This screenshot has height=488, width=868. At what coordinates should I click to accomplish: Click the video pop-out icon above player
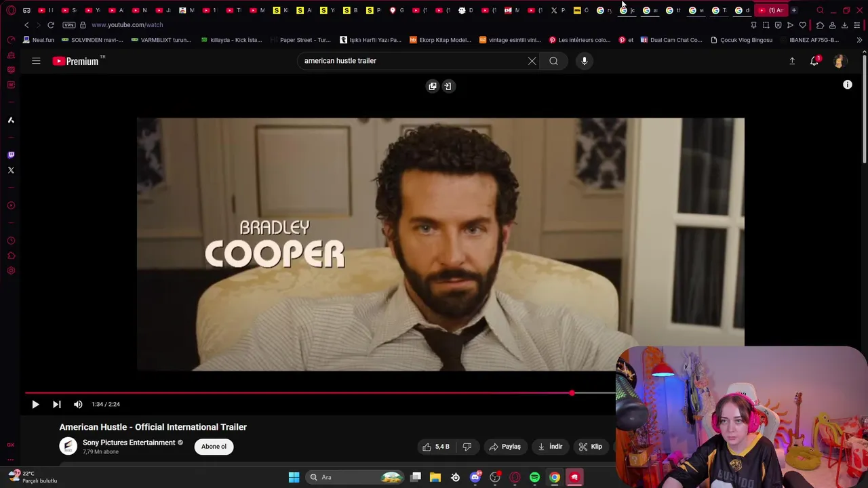tap(433, 86)
